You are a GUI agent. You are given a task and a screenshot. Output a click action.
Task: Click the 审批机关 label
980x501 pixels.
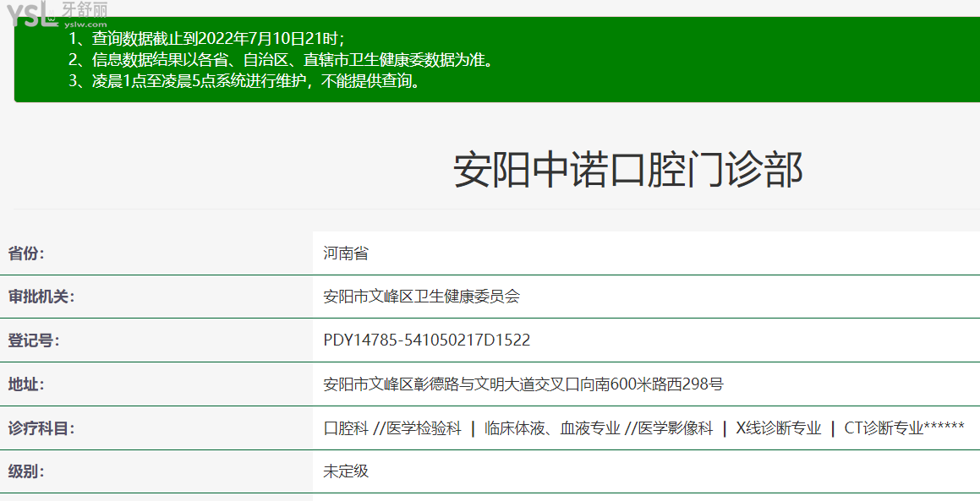41,297
